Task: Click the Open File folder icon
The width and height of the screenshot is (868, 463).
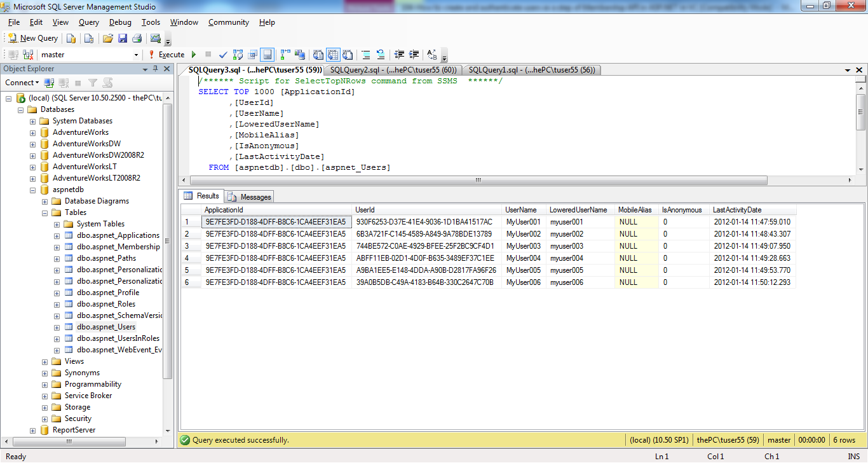Action: tap(108, 38)
